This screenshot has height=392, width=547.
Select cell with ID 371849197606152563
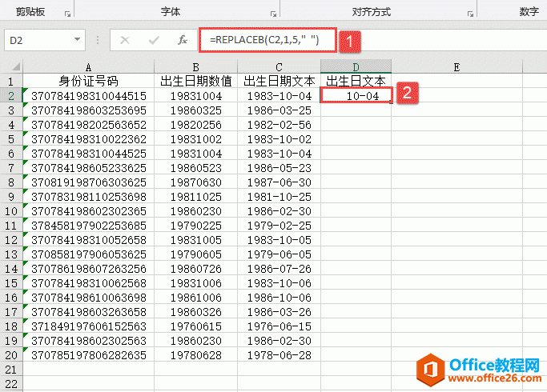coord(89,326)
